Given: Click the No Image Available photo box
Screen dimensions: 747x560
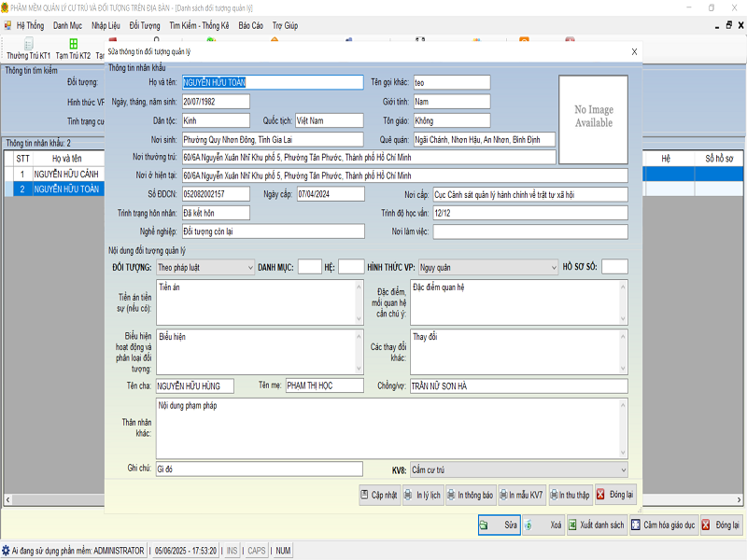Looking at the screenshot, I should (x=593, y=119).
